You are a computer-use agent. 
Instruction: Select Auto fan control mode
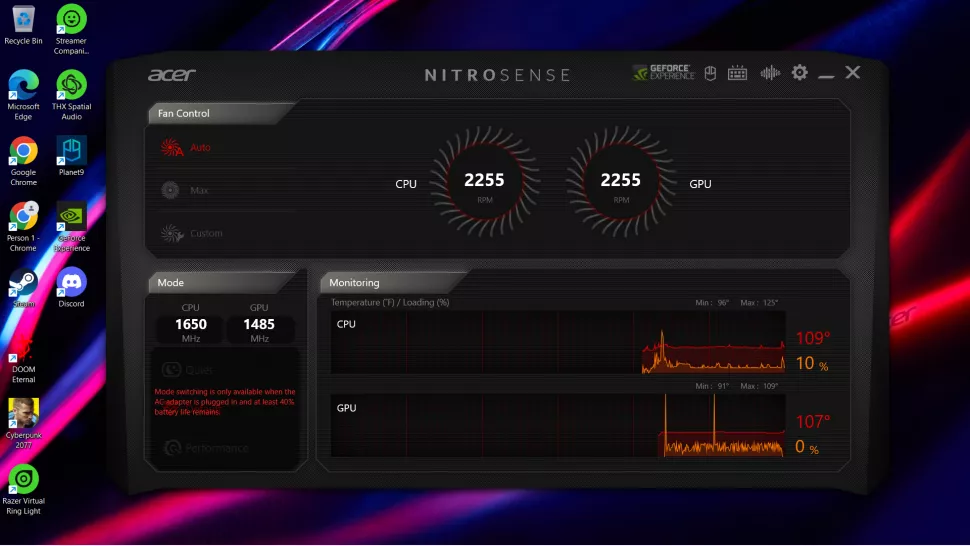(x=186, y=147)
